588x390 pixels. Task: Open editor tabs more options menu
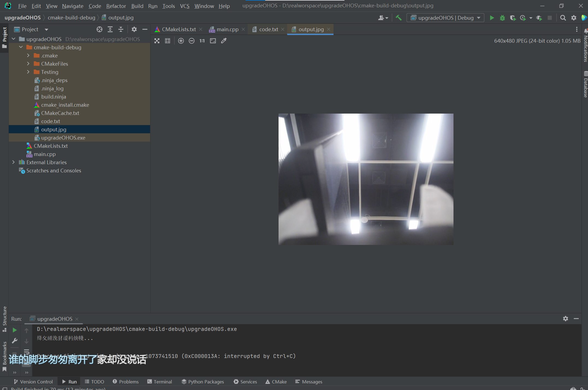coord(577,29)
